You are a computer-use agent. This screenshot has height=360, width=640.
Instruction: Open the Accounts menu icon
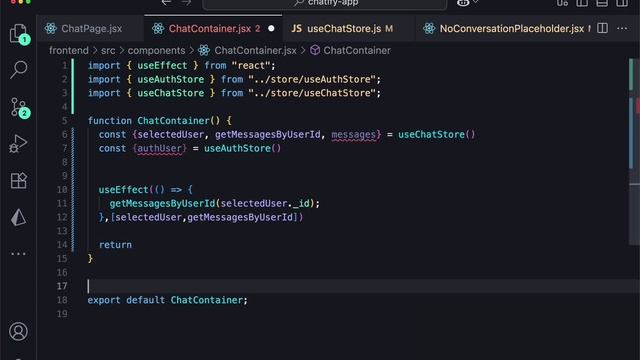tap(18, 331)
